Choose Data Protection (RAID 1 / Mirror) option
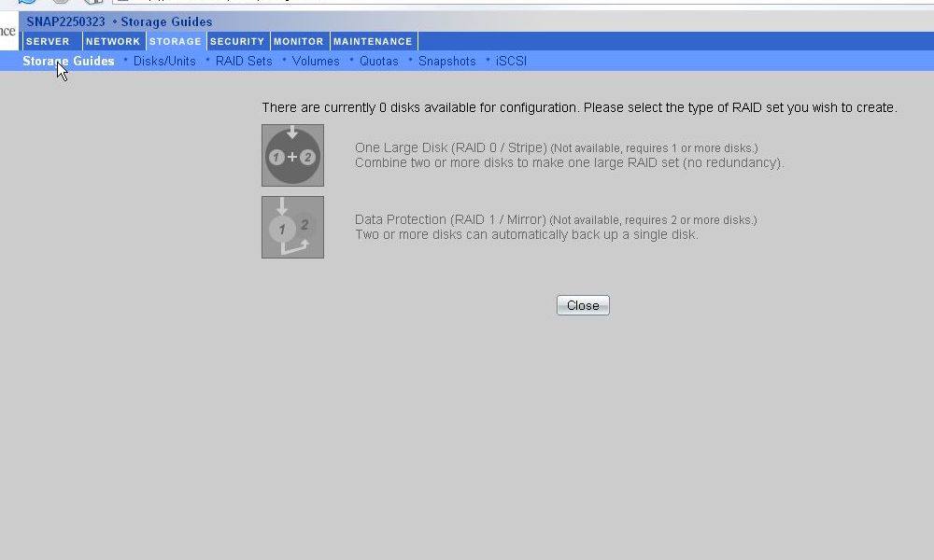This screenshot has height=560, width=934. (x=450, y=219)
